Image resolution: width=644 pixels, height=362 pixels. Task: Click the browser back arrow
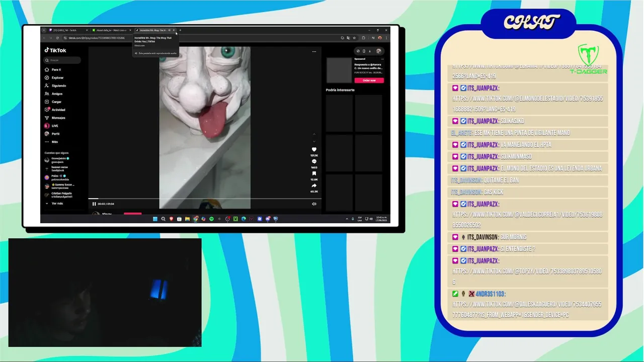coord(44,38)
